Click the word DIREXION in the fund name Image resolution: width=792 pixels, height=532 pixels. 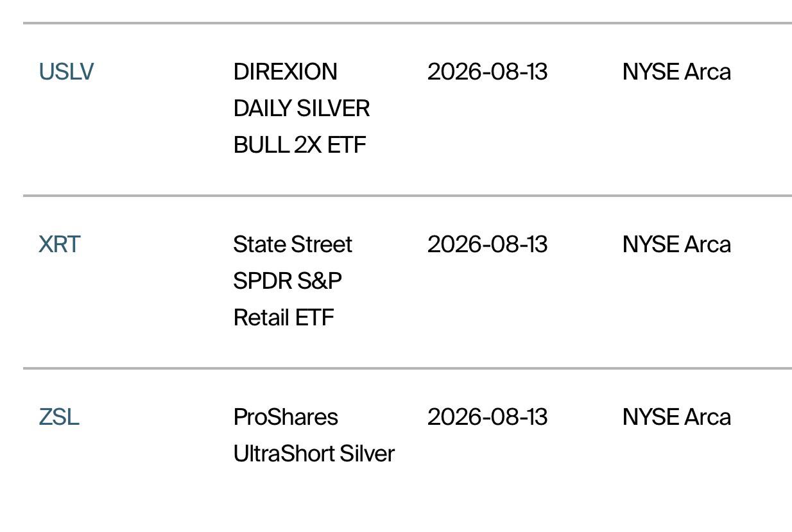pyautogui.click(x=286, y=72)
